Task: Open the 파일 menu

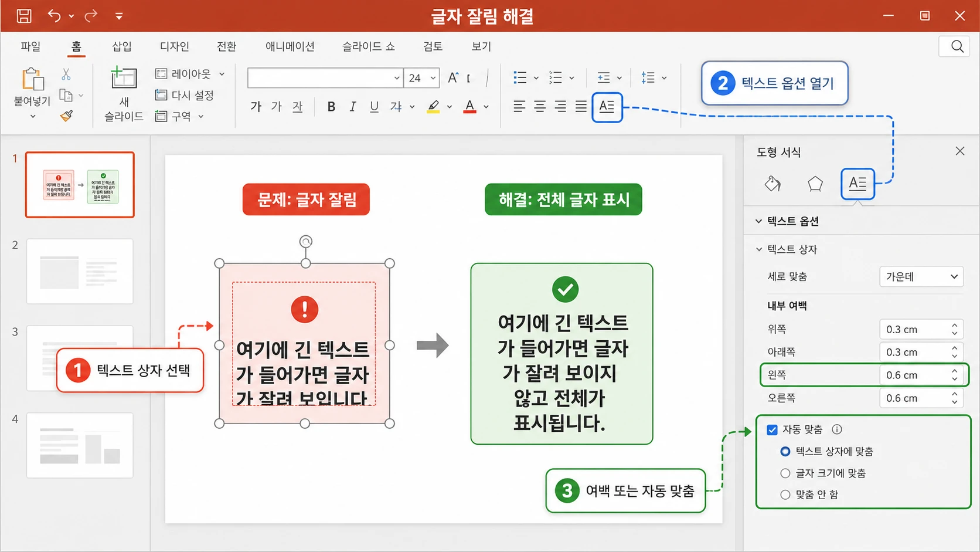Action: click(30, 46)
